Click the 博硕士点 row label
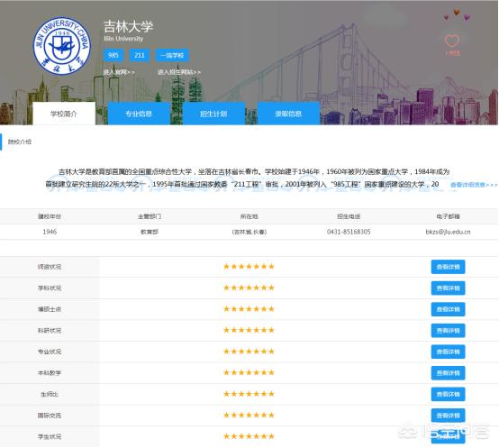 50,309
